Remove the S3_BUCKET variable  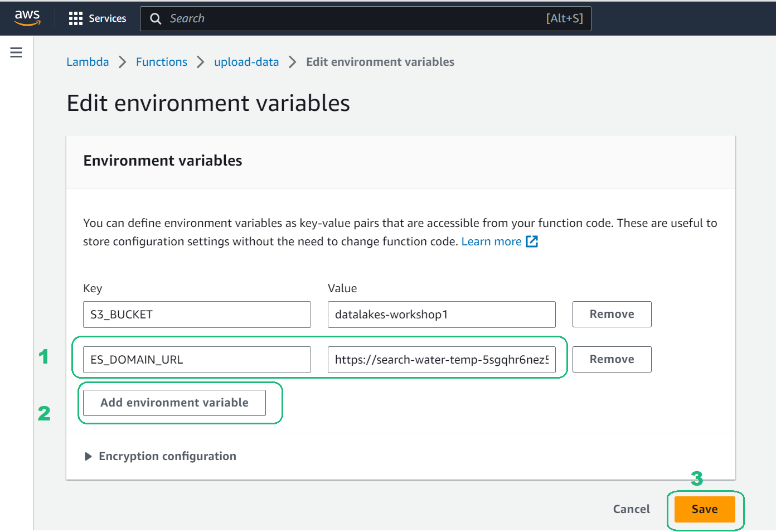(612, 314)
